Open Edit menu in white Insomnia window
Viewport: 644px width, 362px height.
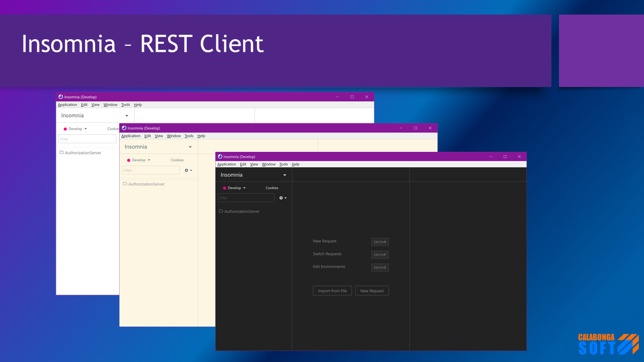pos(84,105)
